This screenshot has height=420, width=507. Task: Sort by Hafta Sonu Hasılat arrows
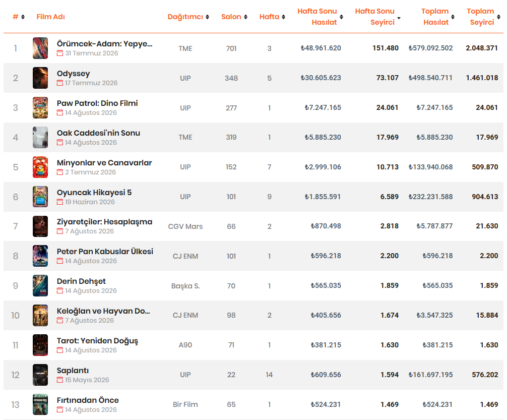(342, 17)
